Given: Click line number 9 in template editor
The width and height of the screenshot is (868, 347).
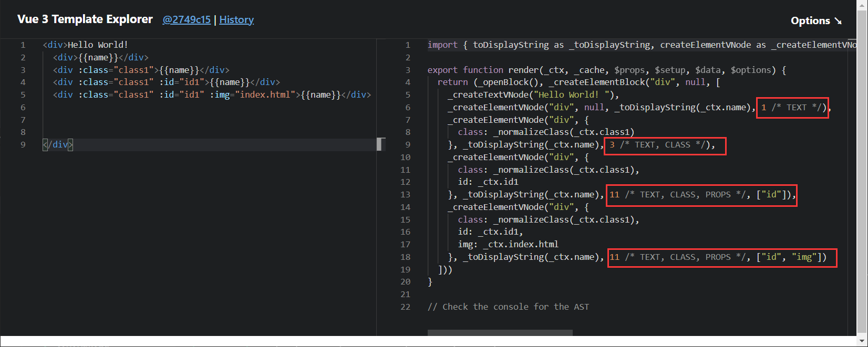Looking at the screenshot, I should [23, 144].
